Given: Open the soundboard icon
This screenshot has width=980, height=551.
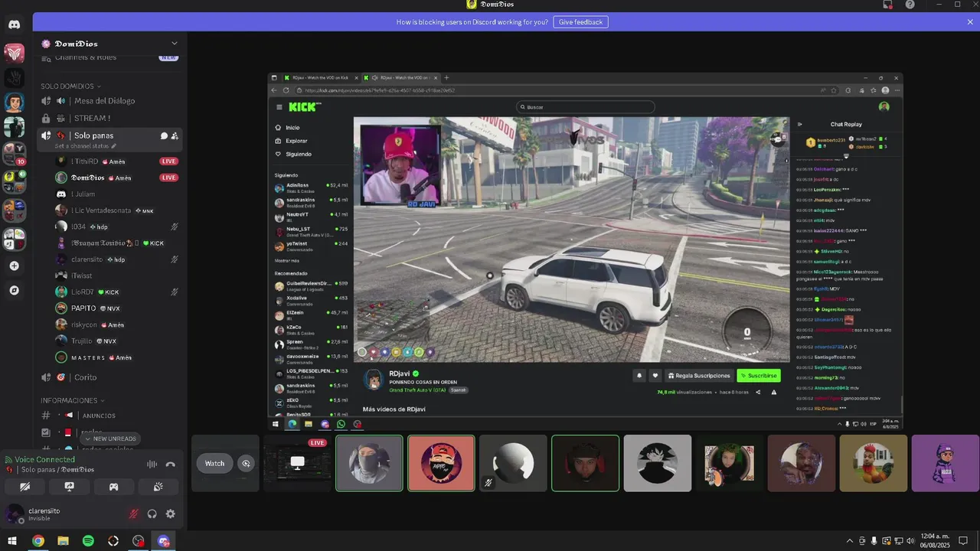Looking at the screenshot, I should tap(158, 486).
